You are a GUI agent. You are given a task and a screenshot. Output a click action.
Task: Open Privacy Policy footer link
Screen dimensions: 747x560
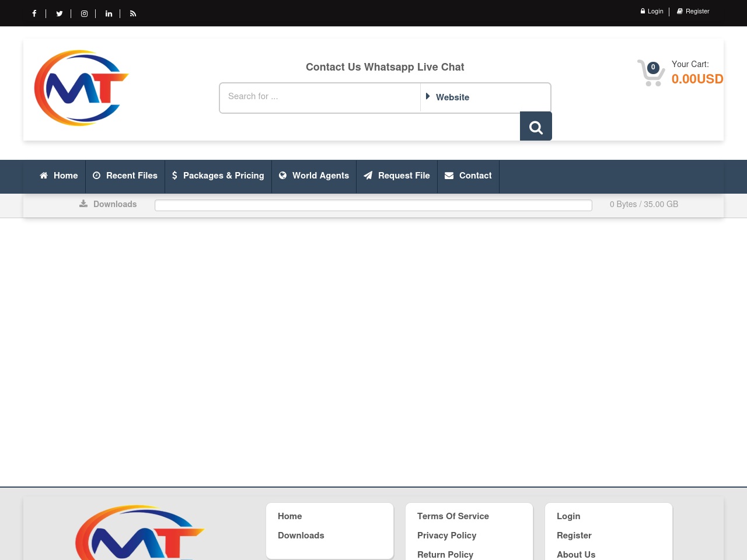447,535
